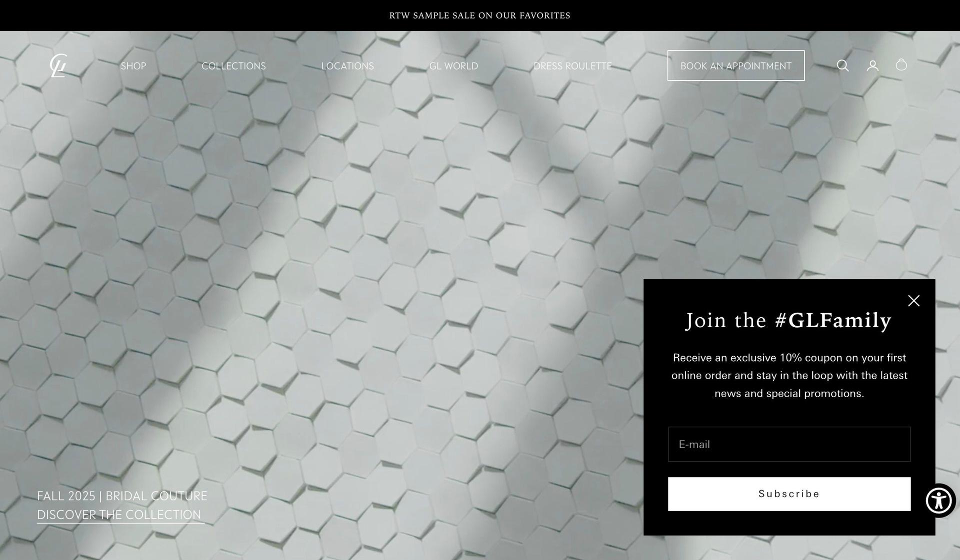Click the Join the #GLFamily heading
Viewport: 960px width, 560px height.
pos(788,320)
